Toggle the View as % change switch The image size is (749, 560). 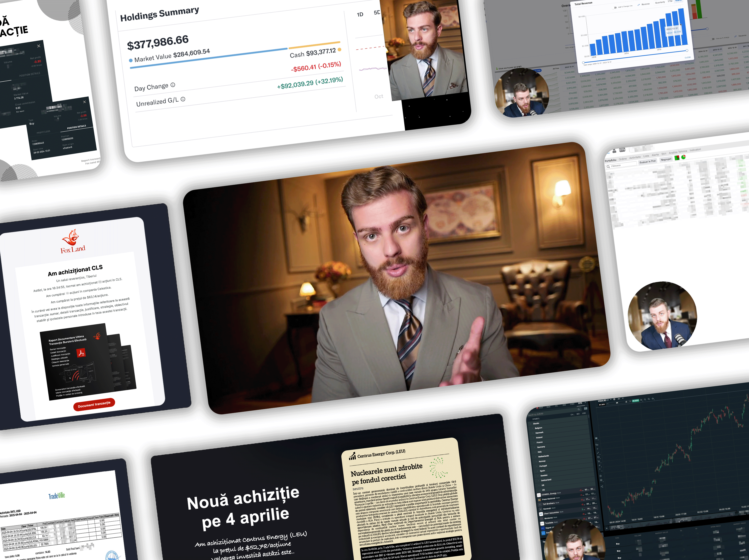tap(712, 39)
